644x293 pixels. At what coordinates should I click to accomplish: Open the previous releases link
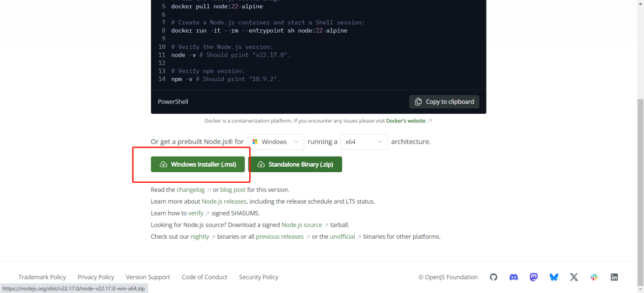coord(283,237)
